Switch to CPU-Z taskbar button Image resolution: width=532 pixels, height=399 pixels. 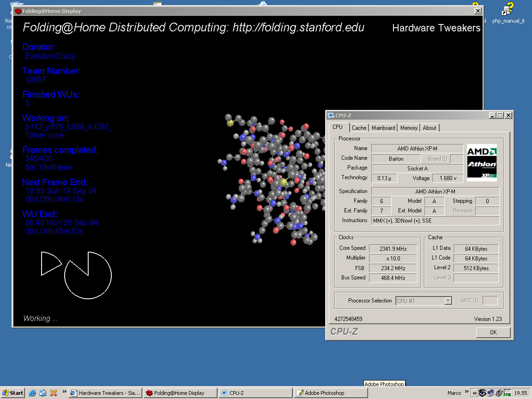click(x=255, y=393)
